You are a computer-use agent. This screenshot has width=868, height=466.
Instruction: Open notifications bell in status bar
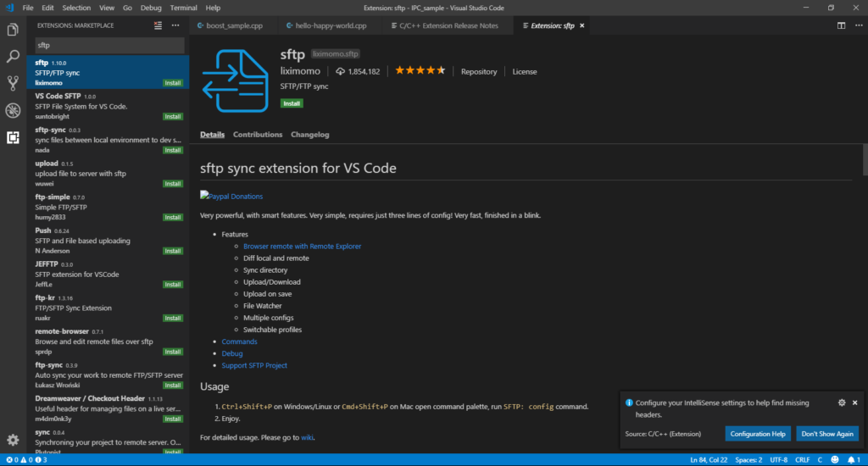coord(854,460)
